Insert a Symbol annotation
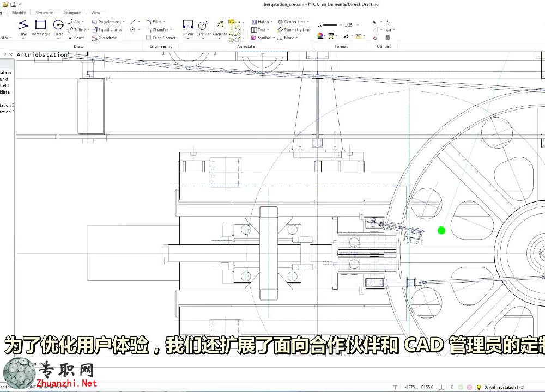 click(262, 38)
